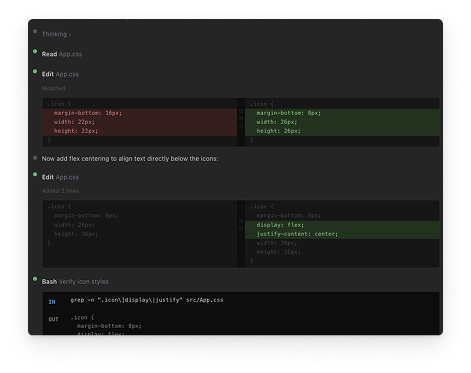Open the Bash 'Verify icon styles' step
Viewport: 471px width, 373px height.
click(75, 282)
